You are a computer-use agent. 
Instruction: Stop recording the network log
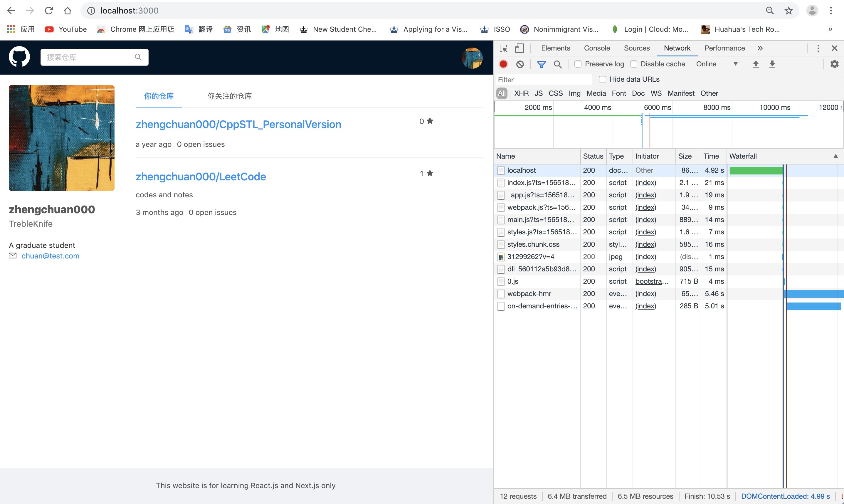[503, 64]
